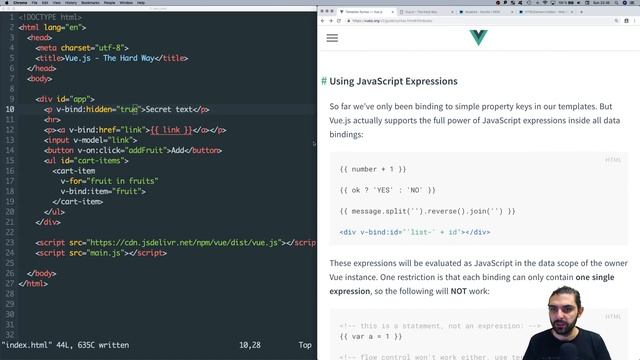The image size is (640, 360).
Task: Click bold 'one single expression' text in docs
Action: click(x=471, y=284)
